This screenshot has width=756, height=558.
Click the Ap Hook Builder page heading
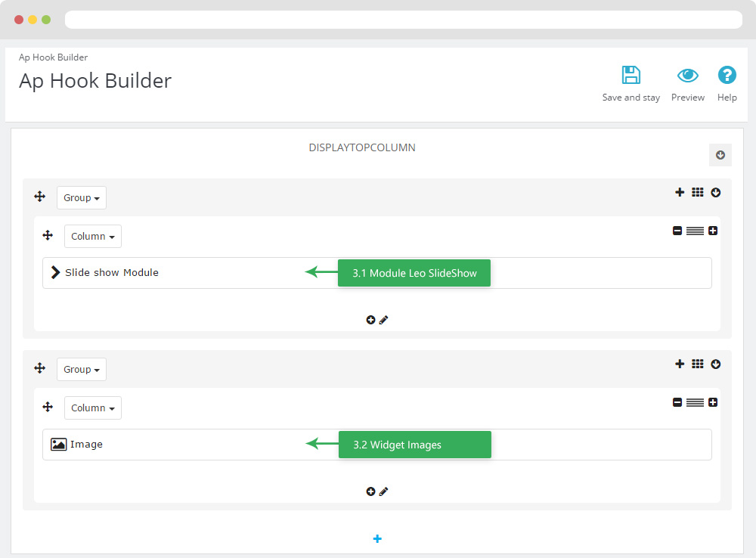[95, 81]
